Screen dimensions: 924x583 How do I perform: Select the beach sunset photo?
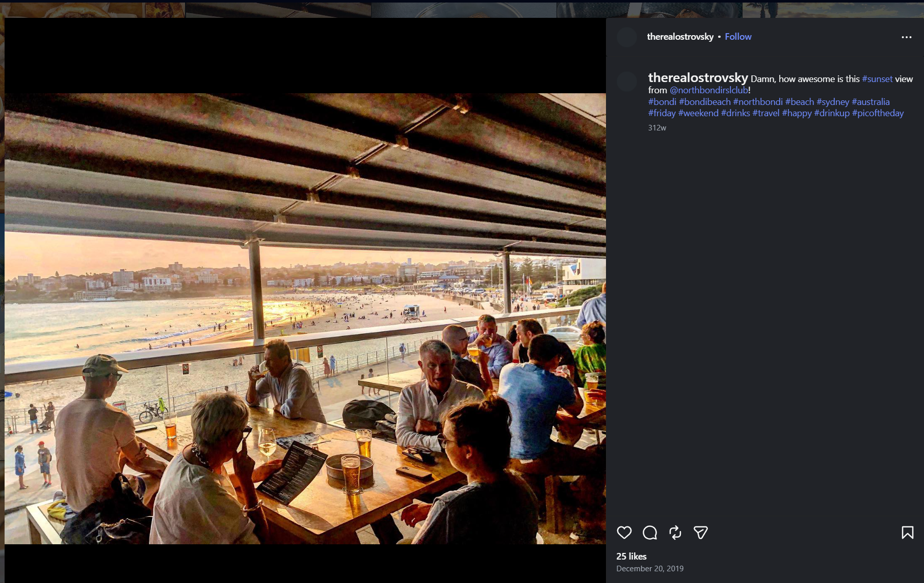pyautogui.click(x=305, y=319)
